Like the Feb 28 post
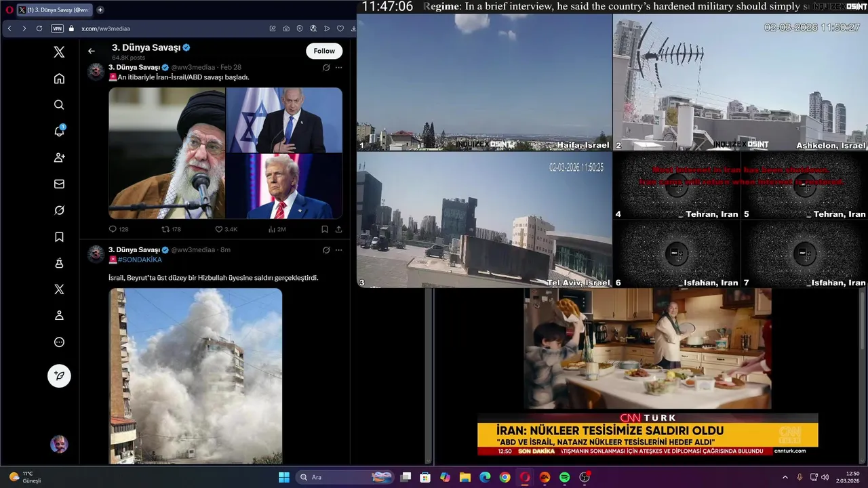This screenshot has height=488, width=868. [226, 229]
